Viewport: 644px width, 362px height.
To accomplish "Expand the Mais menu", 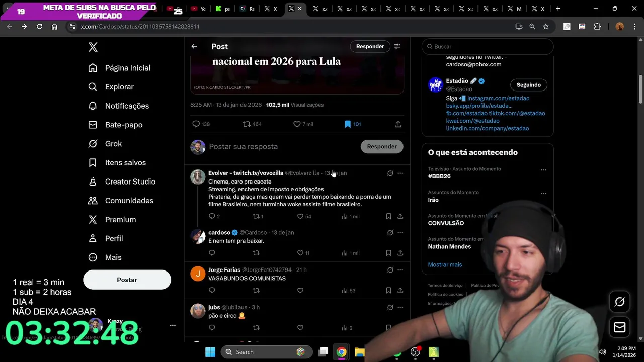I will point(105,257).
